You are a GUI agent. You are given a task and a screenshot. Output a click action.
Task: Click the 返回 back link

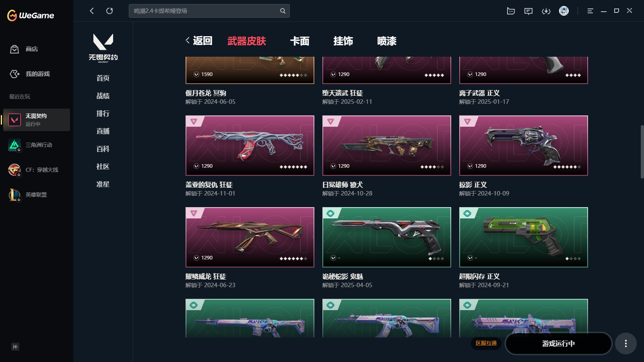(x=199, y=41)
